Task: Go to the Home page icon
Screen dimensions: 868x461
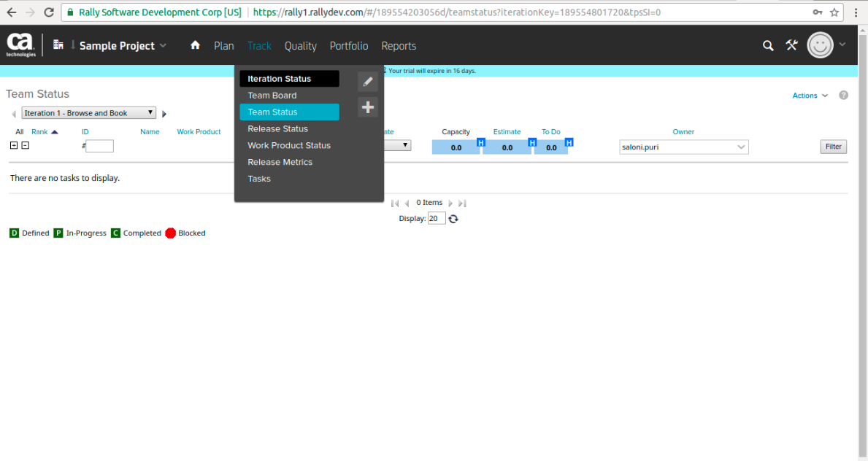Action: pos(195,45)
